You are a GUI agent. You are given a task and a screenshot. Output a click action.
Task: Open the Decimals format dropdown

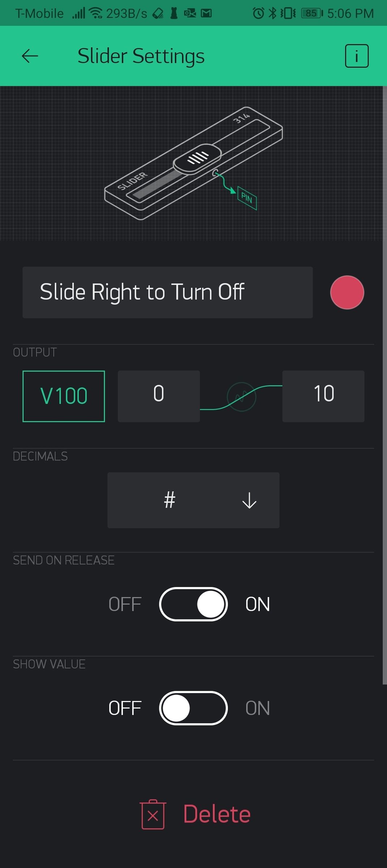tap(193, 500)
